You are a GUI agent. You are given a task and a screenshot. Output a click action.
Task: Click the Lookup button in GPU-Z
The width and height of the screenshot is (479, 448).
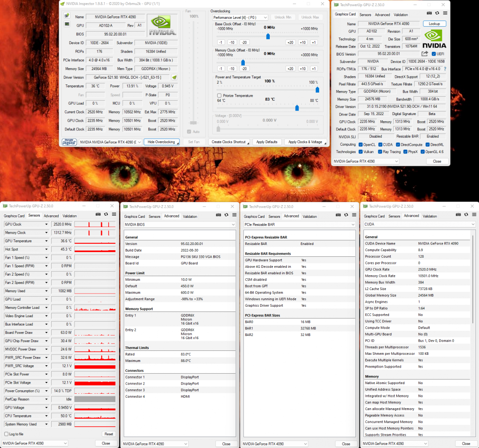(434, 24)
